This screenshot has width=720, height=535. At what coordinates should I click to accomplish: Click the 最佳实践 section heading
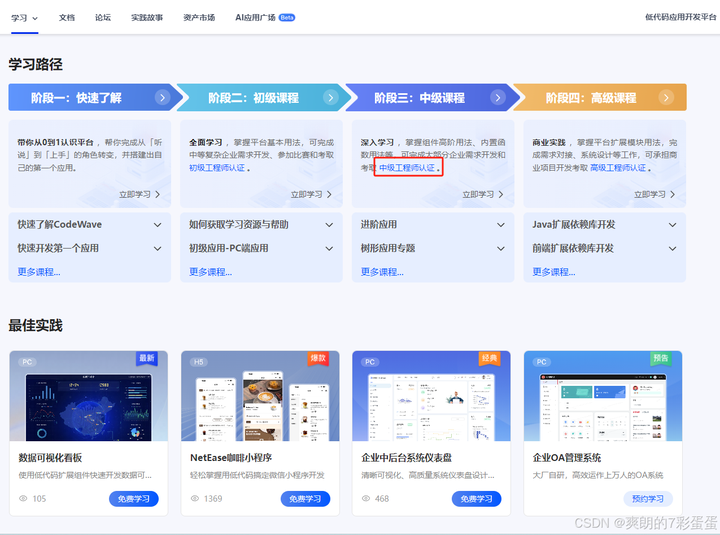tap(35, 326)
